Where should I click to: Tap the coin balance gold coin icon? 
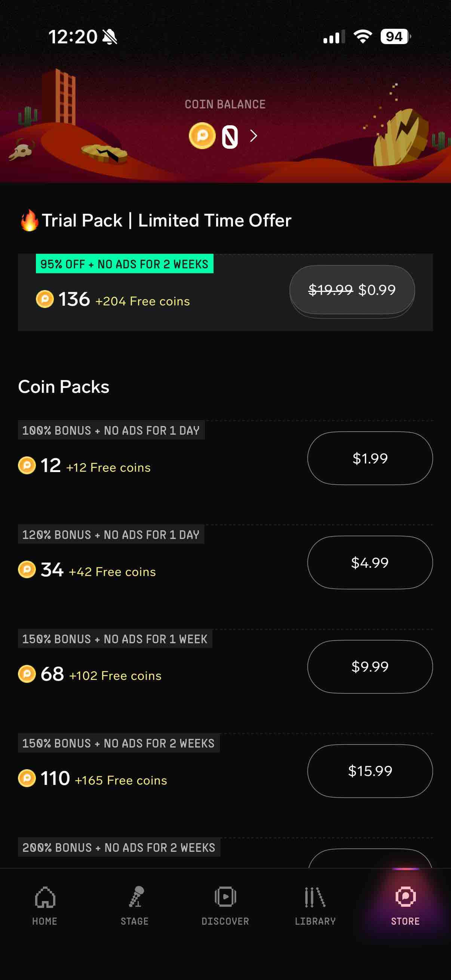pyautogui.click(x=202, y=136)
